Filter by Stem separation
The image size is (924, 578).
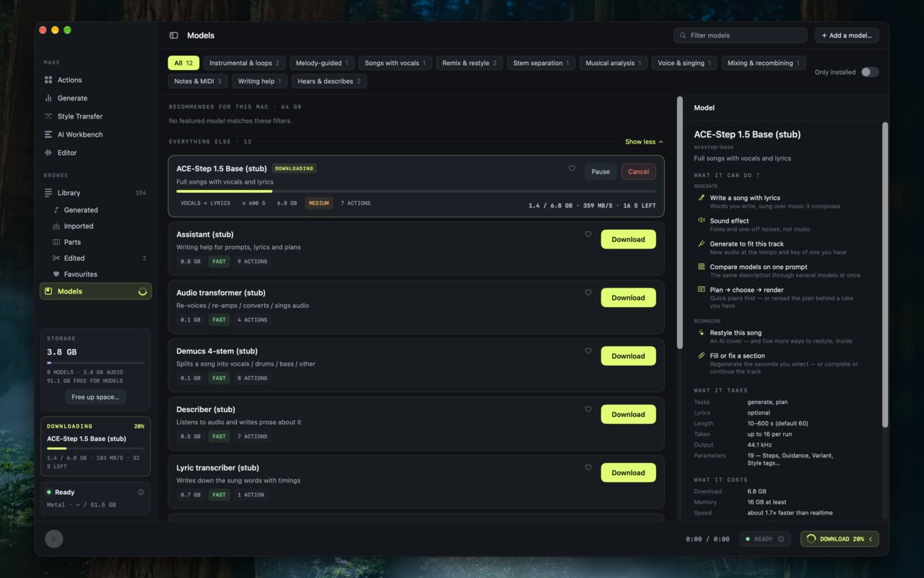point(541,63)
